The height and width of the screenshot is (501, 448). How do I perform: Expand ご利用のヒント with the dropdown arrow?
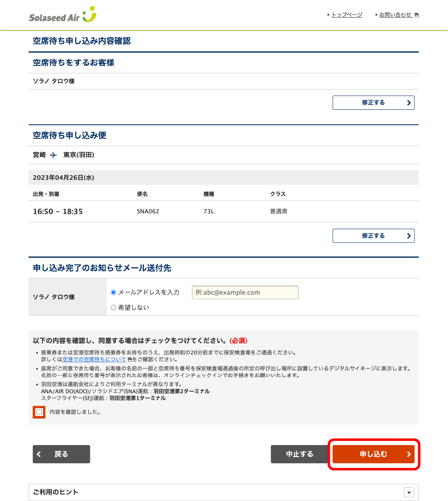click(409, 492)
